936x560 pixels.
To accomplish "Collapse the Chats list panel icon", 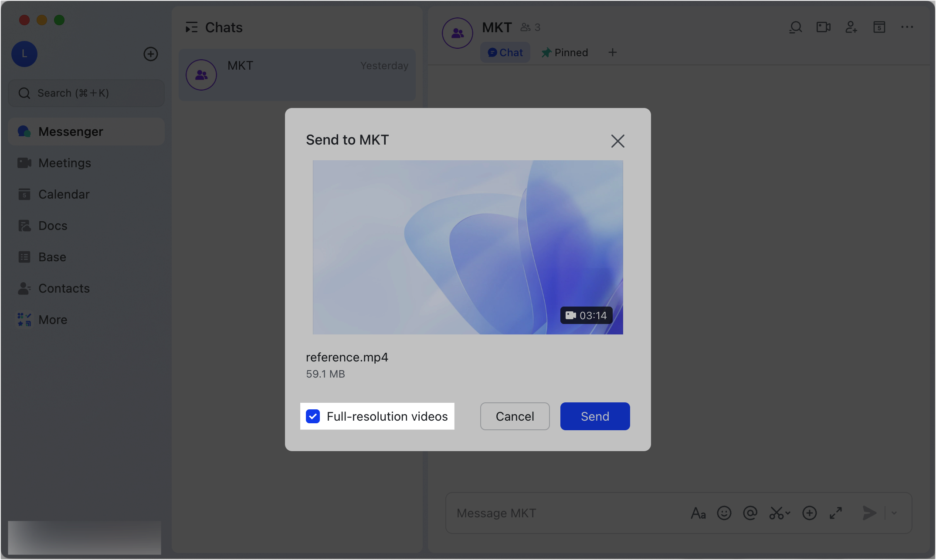I will coord(191,27).
